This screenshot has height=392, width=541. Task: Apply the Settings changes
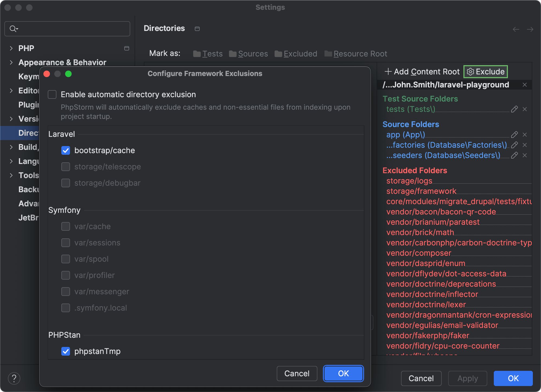(x=467, y=378)
